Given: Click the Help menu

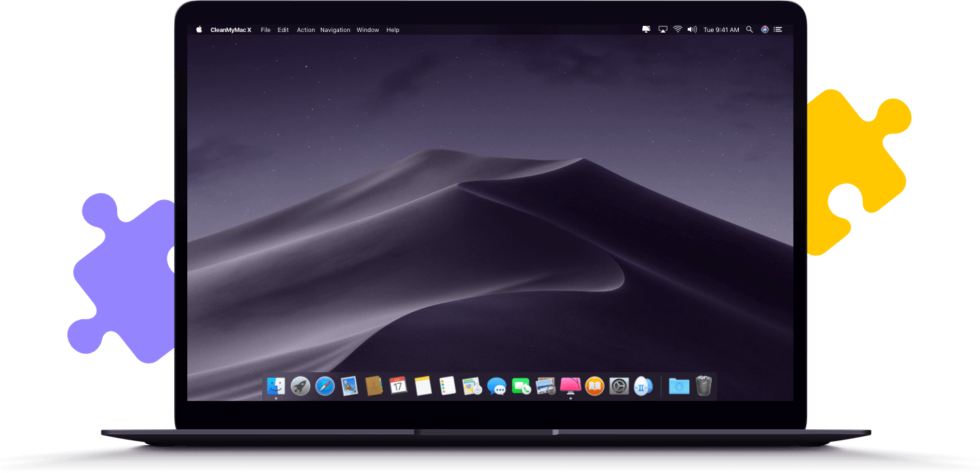Looking at the screenshot, I should tap(393, 30).
